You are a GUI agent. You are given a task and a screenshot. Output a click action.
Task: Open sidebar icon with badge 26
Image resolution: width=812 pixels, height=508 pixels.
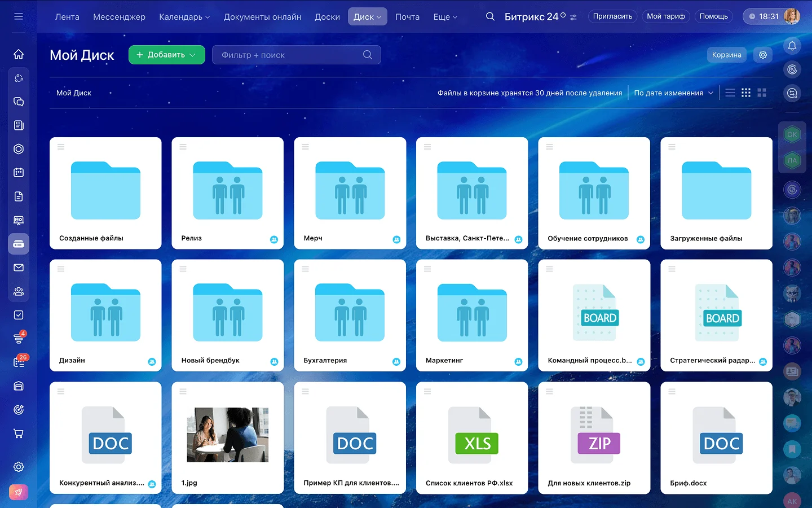20,361
